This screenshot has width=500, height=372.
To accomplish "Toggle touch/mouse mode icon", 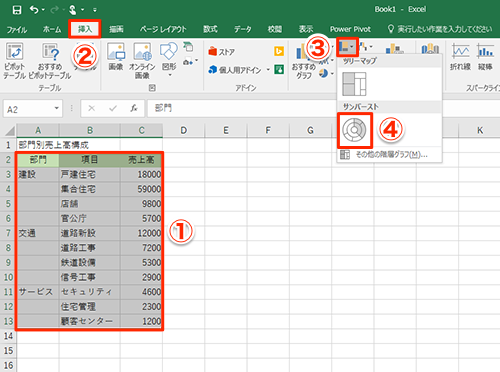I will [72, 10].
